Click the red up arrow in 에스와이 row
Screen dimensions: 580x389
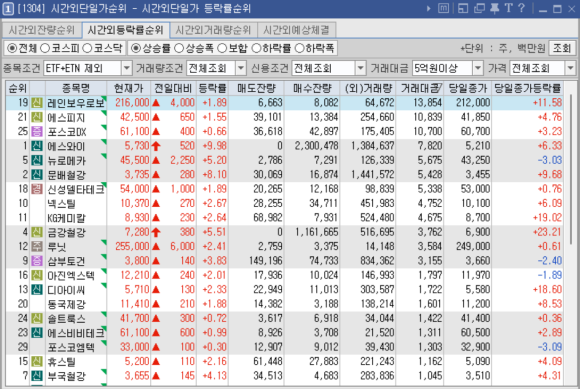[x=156, y=146]
